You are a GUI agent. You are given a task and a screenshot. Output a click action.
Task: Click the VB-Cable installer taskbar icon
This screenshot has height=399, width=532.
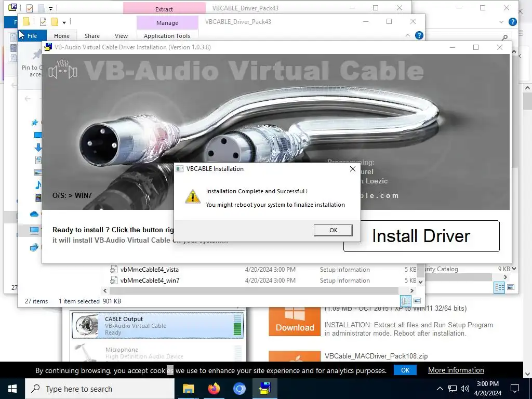point(265,389)
